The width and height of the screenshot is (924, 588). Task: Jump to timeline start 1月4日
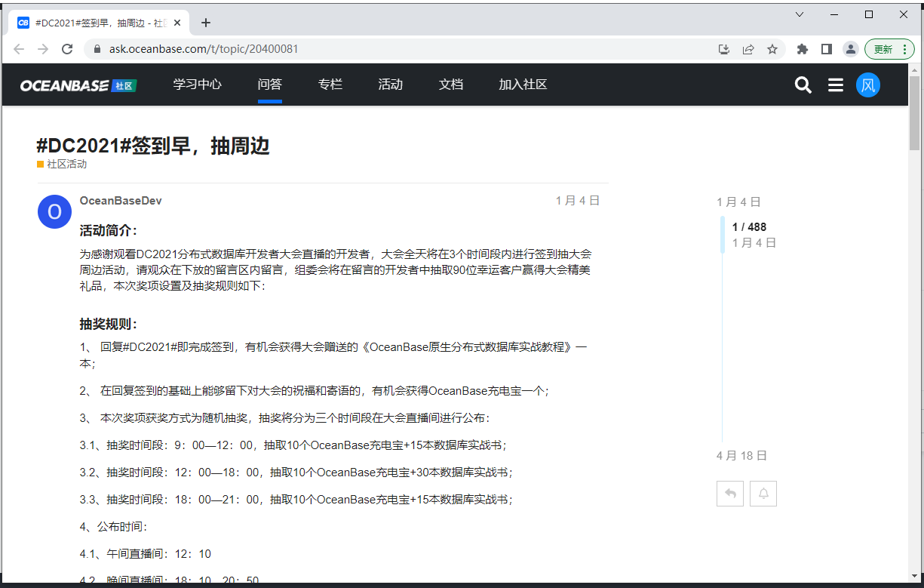(x=738, y=202)
